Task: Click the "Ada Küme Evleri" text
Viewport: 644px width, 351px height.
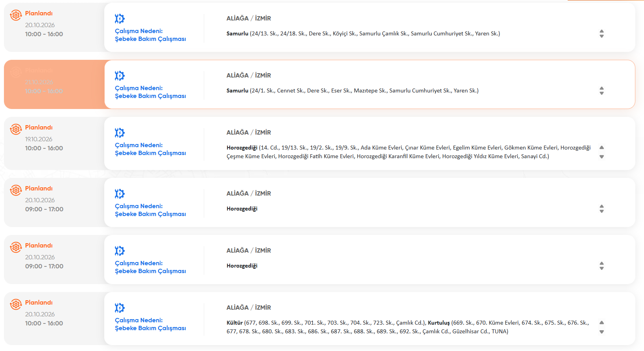Action: pos(382,148)
